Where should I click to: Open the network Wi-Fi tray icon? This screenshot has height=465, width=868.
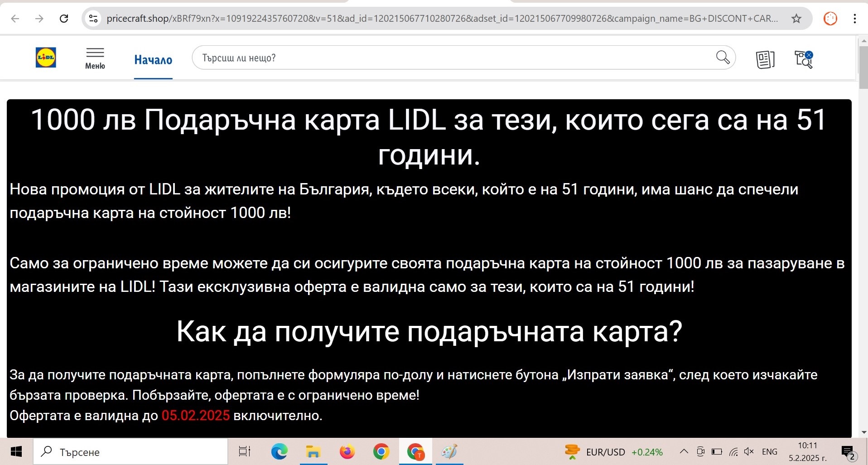(733, 451)
